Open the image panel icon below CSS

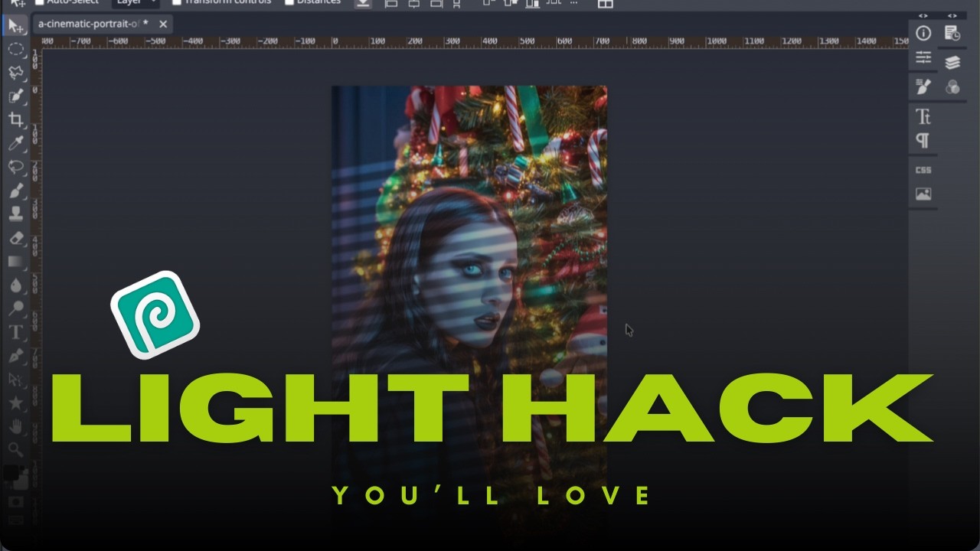923,194
